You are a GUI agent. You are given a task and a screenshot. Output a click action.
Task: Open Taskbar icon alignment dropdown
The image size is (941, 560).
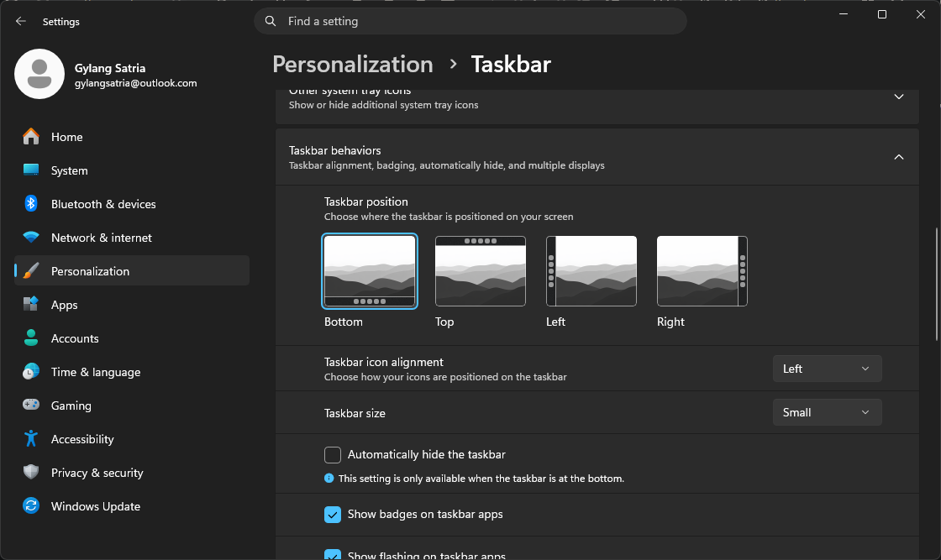point(827,369)
